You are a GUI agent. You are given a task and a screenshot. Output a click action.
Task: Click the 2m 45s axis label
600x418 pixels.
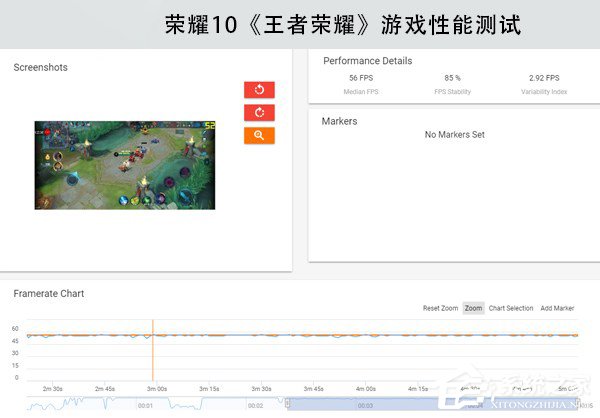104,389
